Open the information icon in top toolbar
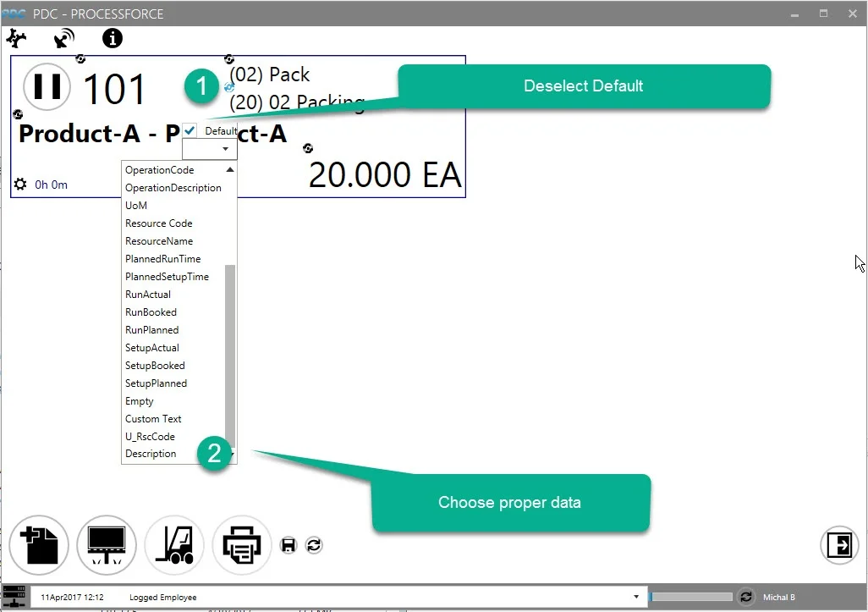The width and height of the screenshot is (868, 612). pos(112,38)
